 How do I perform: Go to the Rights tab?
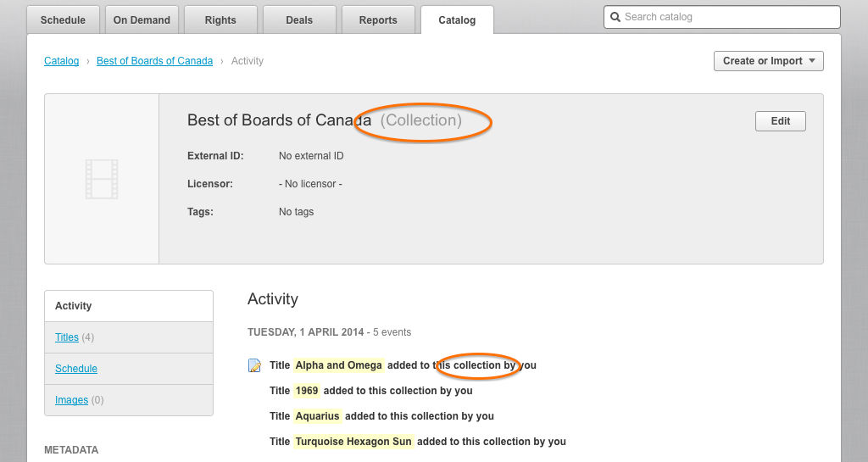point(220,20)
